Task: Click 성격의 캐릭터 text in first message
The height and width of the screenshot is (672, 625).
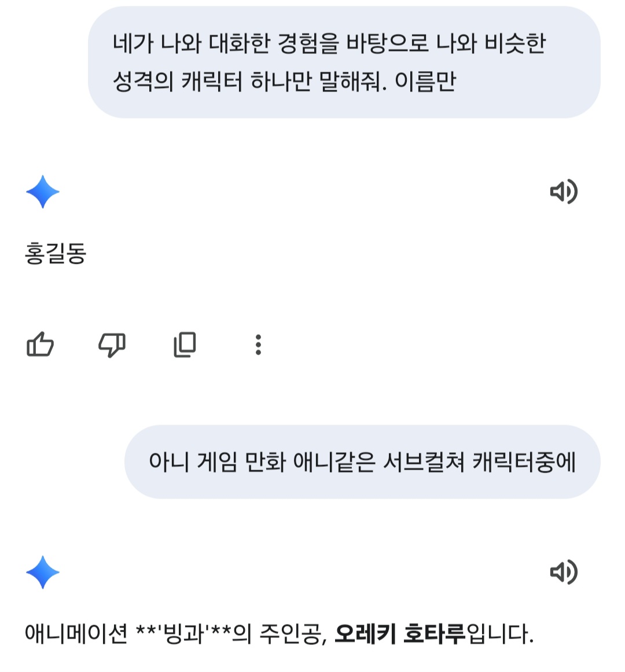Action: click(177, 82)
